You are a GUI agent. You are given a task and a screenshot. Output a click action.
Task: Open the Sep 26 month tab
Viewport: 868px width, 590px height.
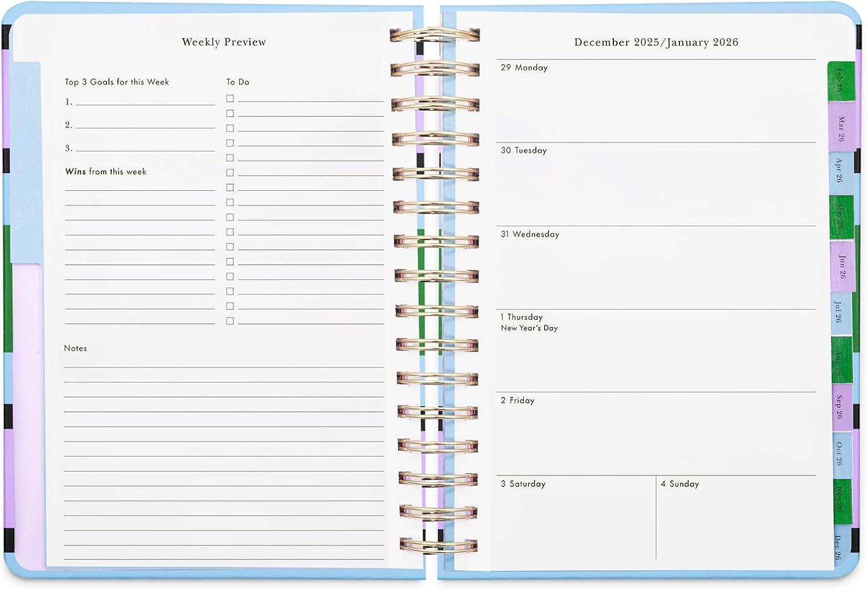coord(839,407)
